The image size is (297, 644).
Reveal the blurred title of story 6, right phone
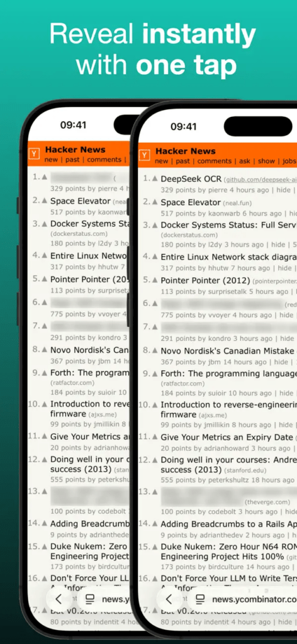221,304
